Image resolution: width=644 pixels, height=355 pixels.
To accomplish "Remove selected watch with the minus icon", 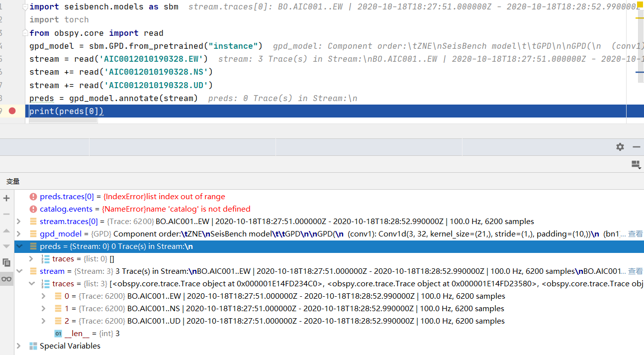I will [6, 214].
